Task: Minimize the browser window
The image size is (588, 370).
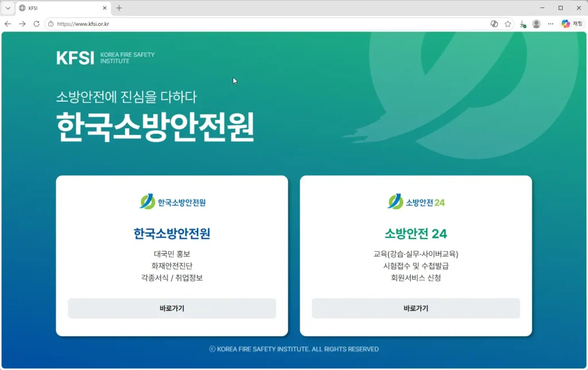Action: tap(542, 8)
